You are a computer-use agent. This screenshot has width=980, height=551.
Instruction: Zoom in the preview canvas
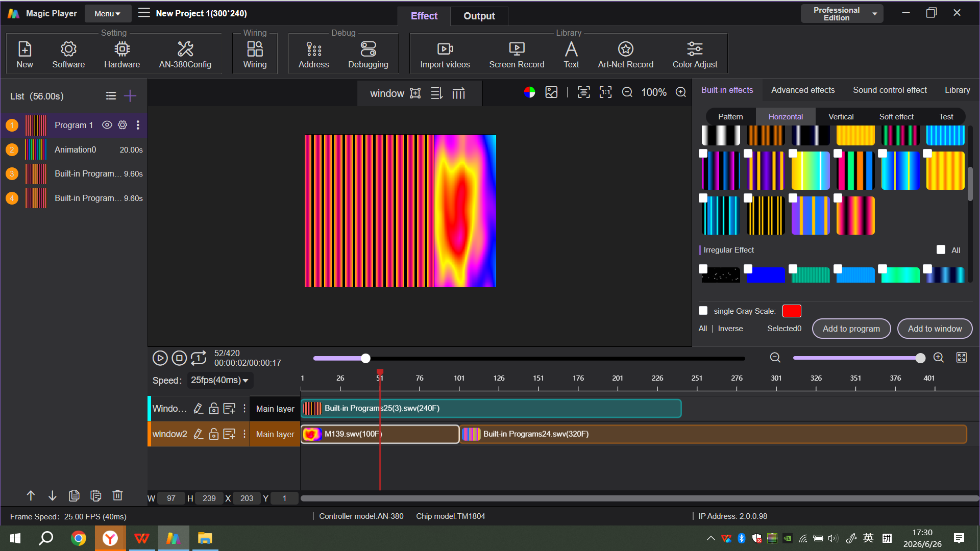[681, 92]
